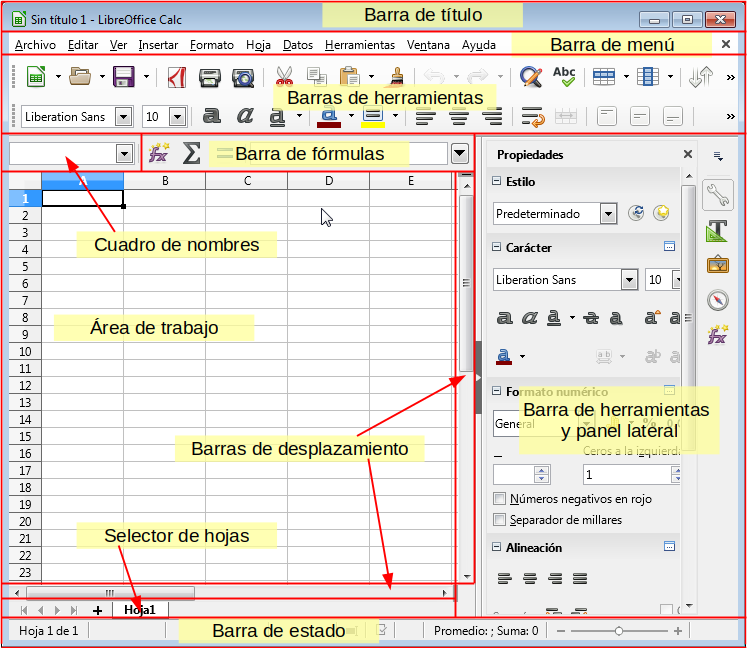Select column D header
Image resolution: width=747 pixels, height=648 pixels.
coord(329,181)
